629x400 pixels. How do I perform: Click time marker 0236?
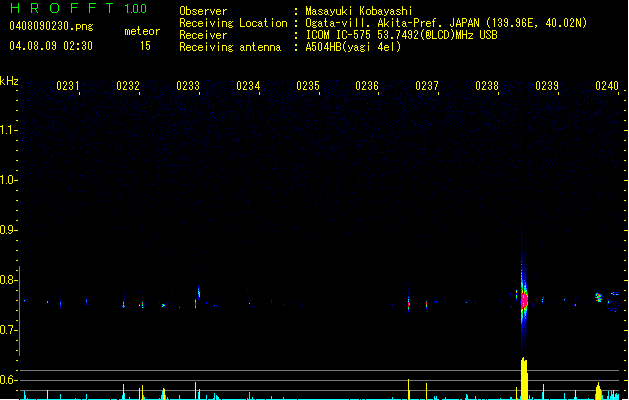click(367, 86)
